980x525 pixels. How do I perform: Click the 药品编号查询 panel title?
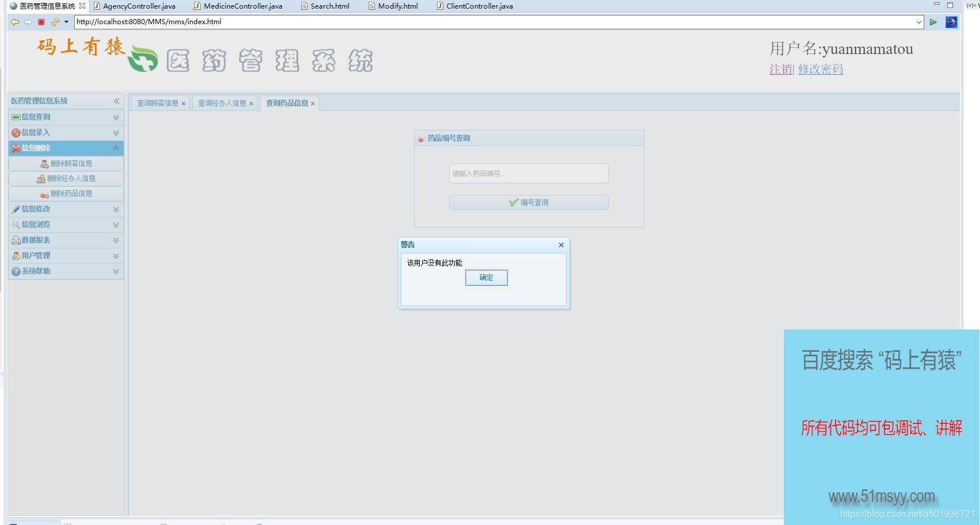pos(449,139)
